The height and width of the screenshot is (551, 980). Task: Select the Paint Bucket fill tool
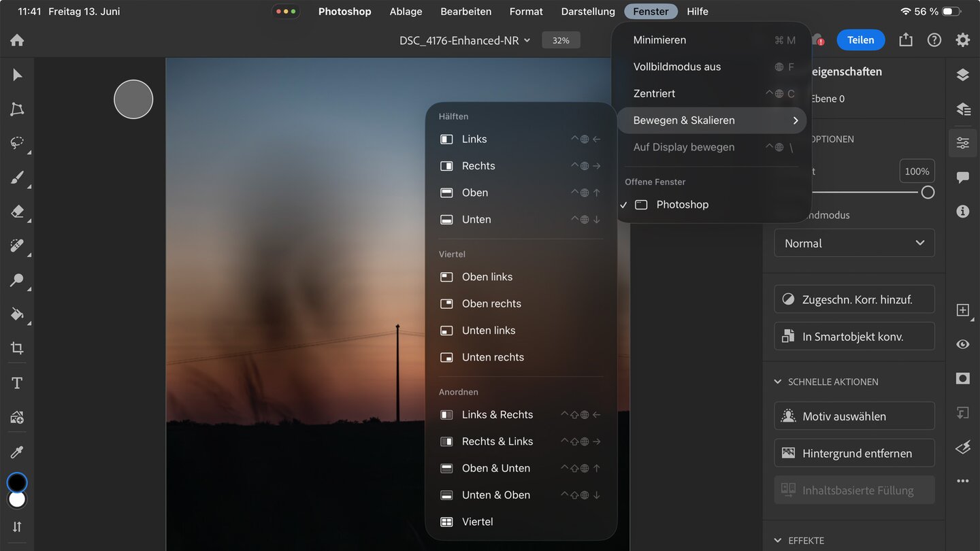pyautogui.click(x=17, y=314)
